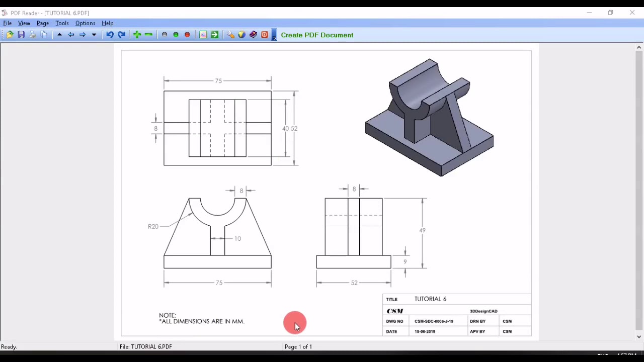Click 'Ready.' status bar text
644x362 pixels.
(x=9, y=347)
